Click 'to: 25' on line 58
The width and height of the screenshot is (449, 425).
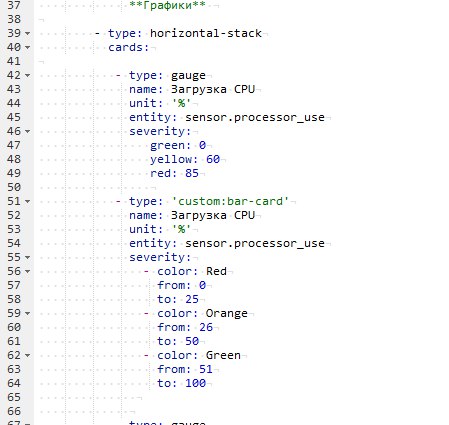tap(178, 299)
